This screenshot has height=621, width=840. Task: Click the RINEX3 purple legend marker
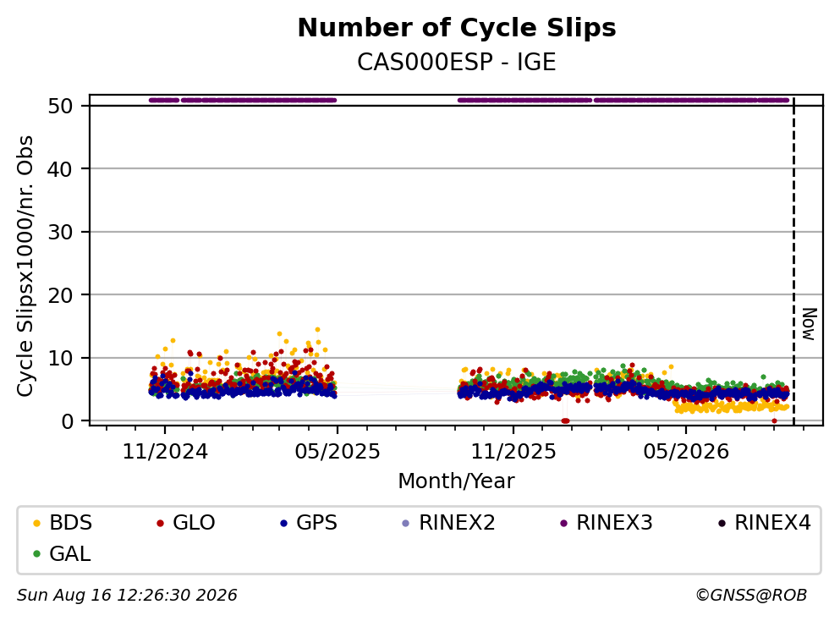(x=563, y=523)
